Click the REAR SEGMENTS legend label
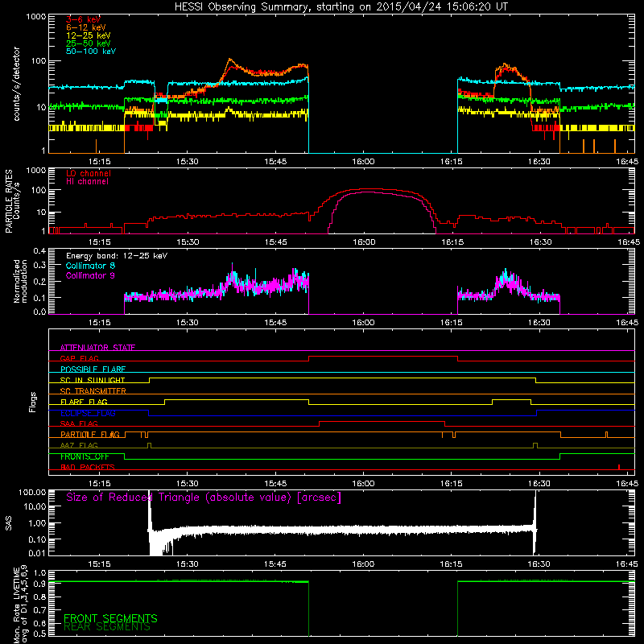Viewport: 644px width, 644px height. pyautogui.click(x=107, y=627)
